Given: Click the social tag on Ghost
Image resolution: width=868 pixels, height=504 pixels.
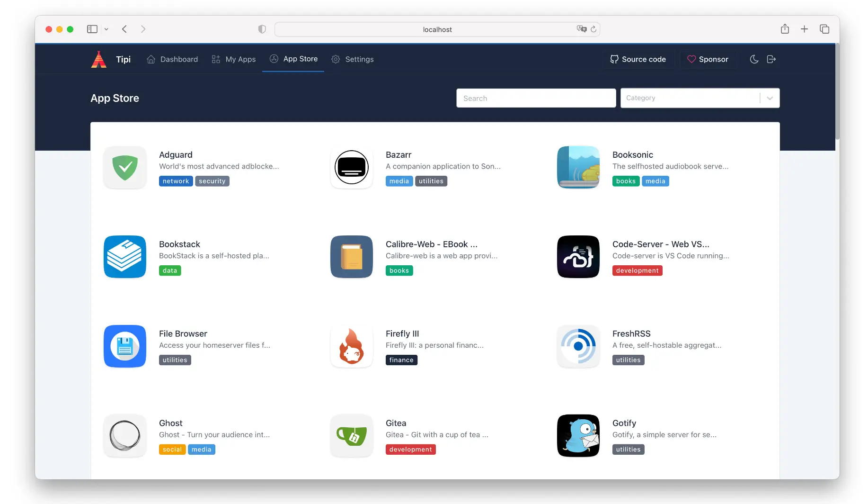Looking at the screenshot, I should coord(172,450).
